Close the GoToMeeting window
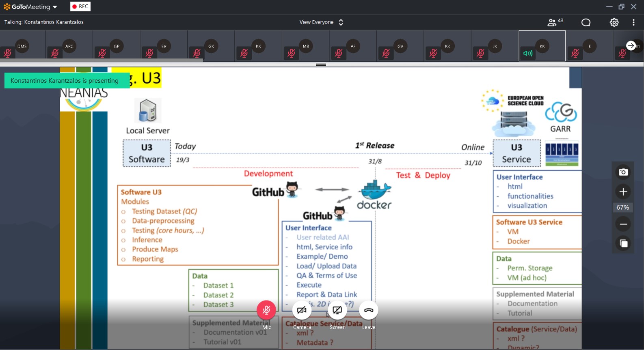Image resolution: width=644 pixels, height=350 pixels. [x=633, y=6]
